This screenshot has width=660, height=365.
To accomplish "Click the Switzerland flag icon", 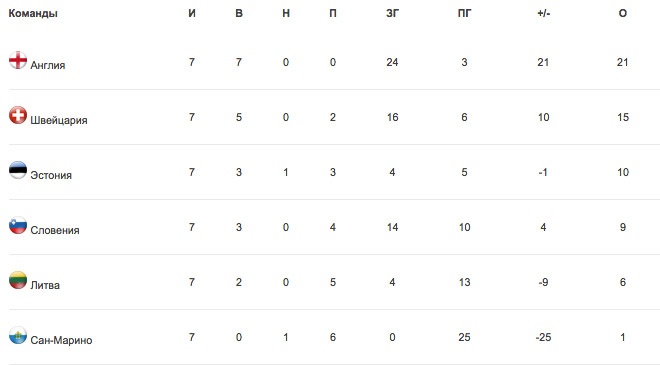I will tap(18, 115).
